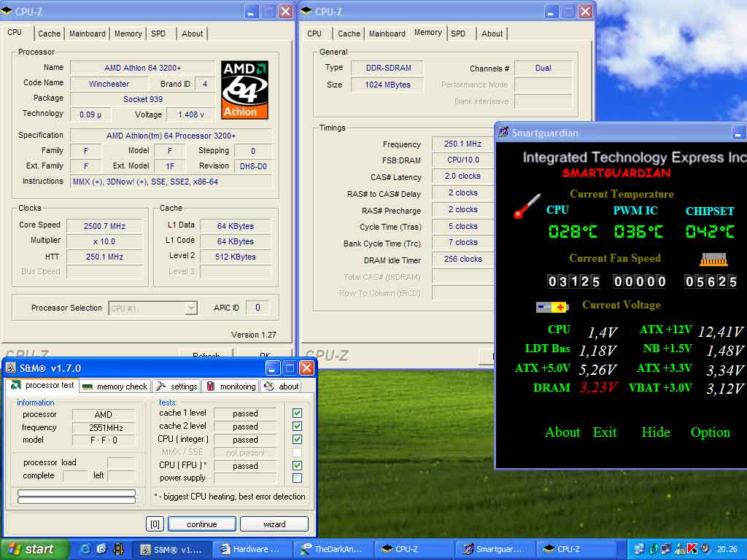
Task: Click the orange heatsink icon beside Current Fan Speed
Action: [x=713, y=259]
